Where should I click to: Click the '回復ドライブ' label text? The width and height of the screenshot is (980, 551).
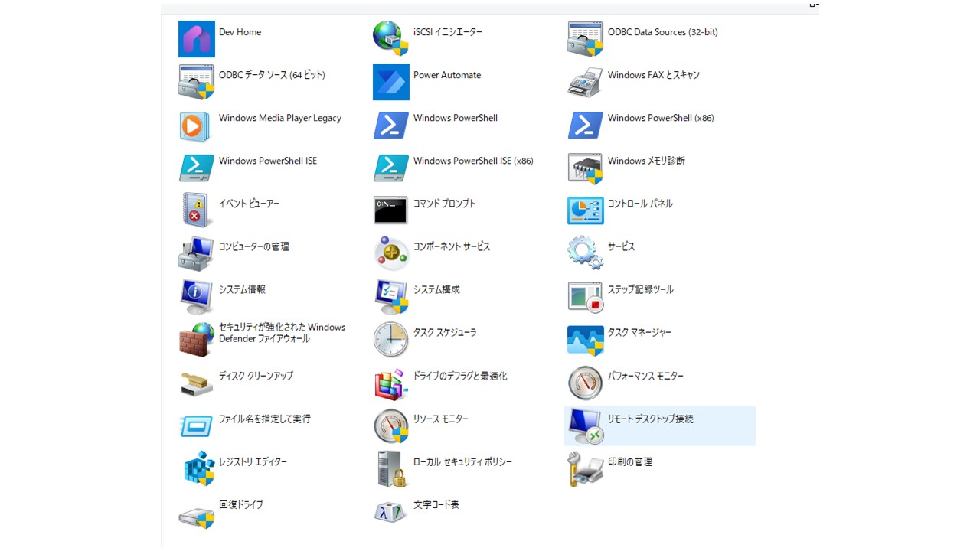point(241,504)
